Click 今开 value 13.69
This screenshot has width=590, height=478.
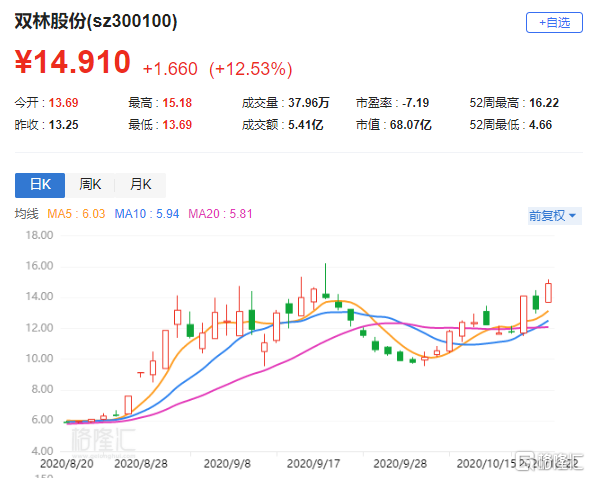click(x=63, y=103)
